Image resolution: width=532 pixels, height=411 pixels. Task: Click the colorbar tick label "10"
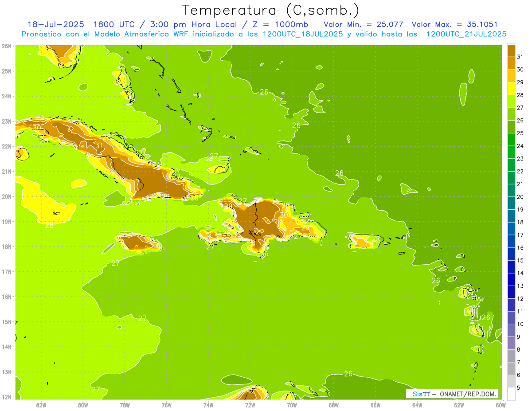click(520, 324)
